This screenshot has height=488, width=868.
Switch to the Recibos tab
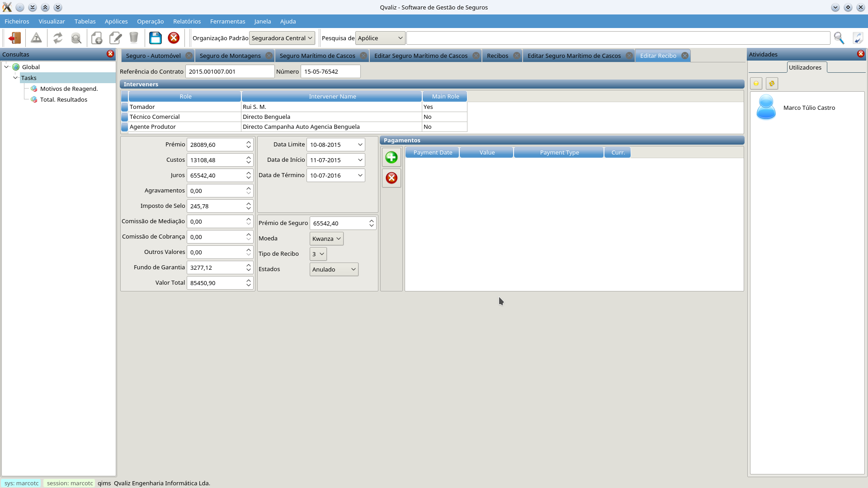497,56
